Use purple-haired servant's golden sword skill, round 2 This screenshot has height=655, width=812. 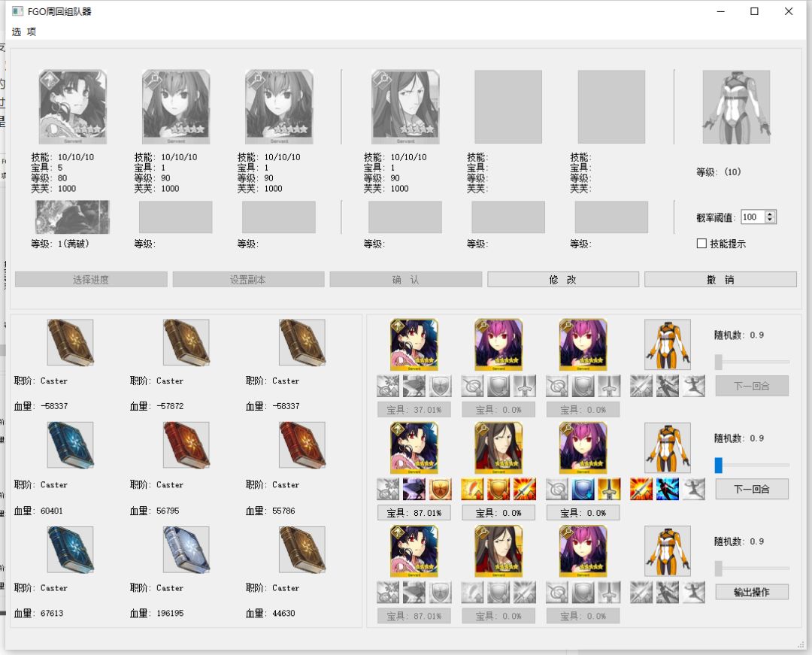tap(609, 489)
